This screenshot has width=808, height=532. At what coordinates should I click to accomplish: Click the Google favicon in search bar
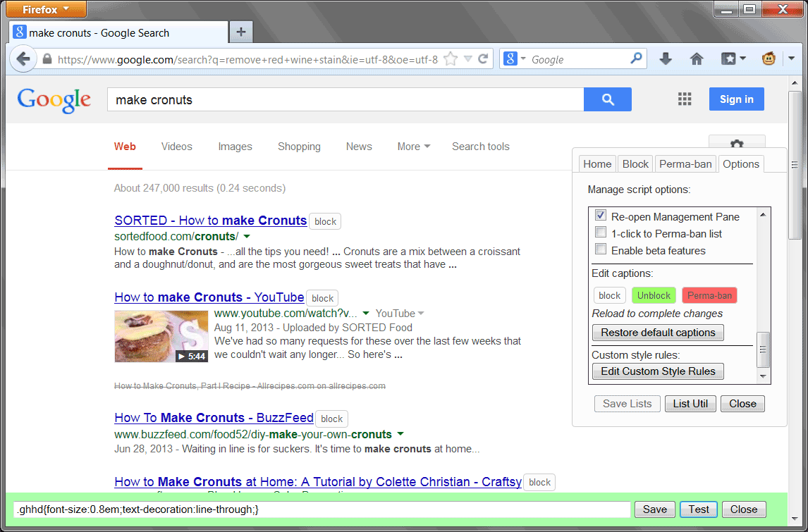510,58
